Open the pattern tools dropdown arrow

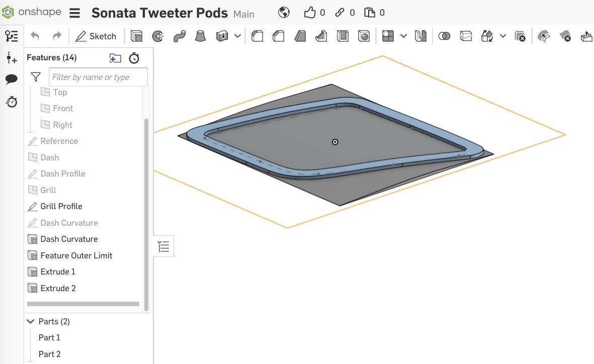point(404,36)
